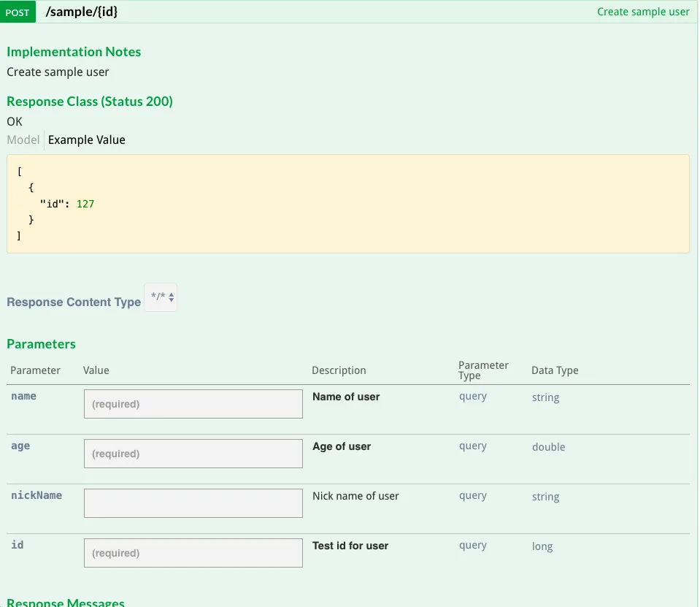
Task: Click the Parameters section heading
Action: 41,344
